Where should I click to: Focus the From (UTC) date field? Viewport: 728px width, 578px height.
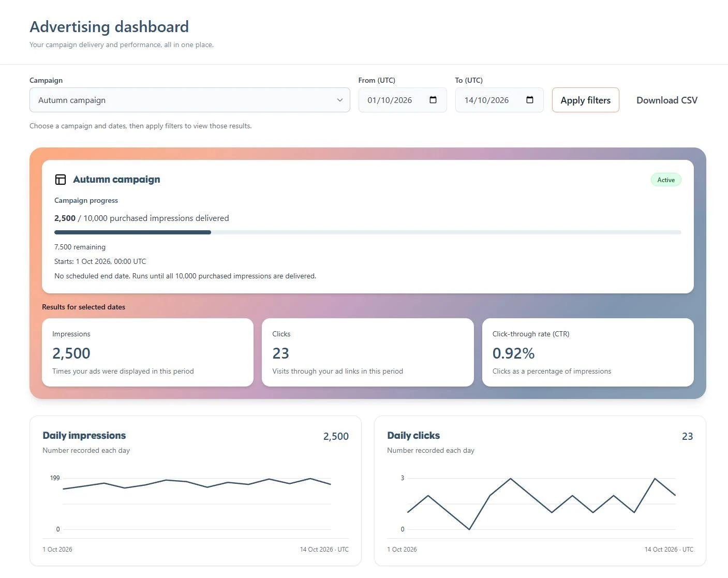(x=403, y=100)
